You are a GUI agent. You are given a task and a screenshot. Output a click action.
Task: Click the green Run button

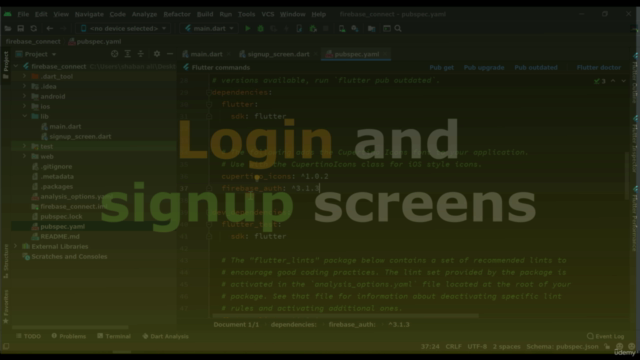[247, 28]
